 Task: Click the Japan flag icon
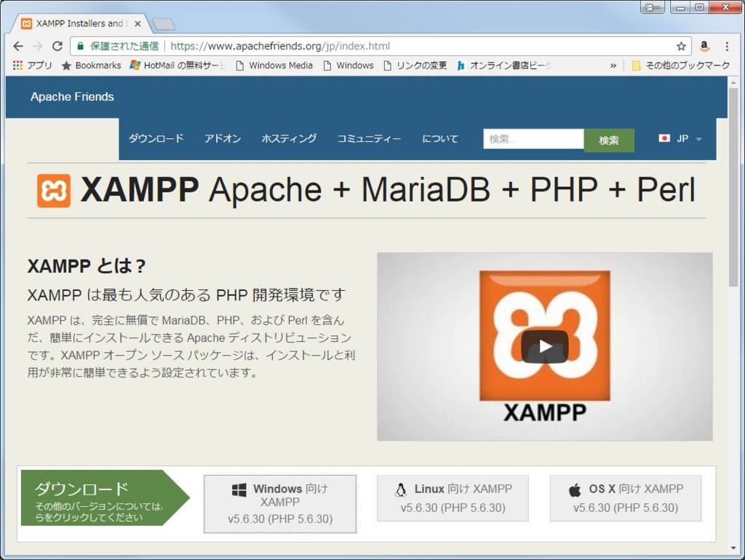(664, 138)
